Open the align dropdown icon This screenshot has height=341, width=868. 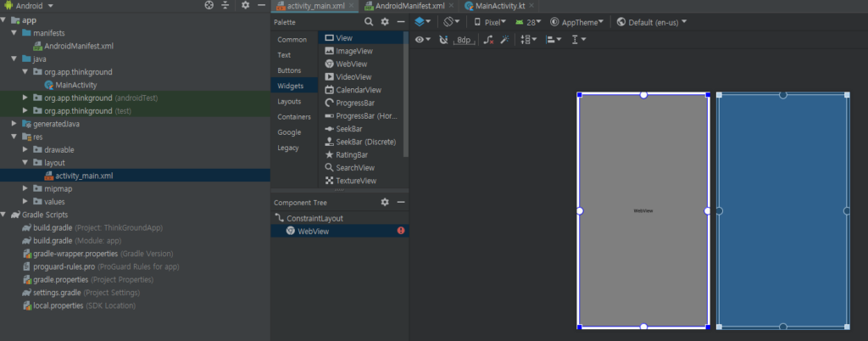553,39
